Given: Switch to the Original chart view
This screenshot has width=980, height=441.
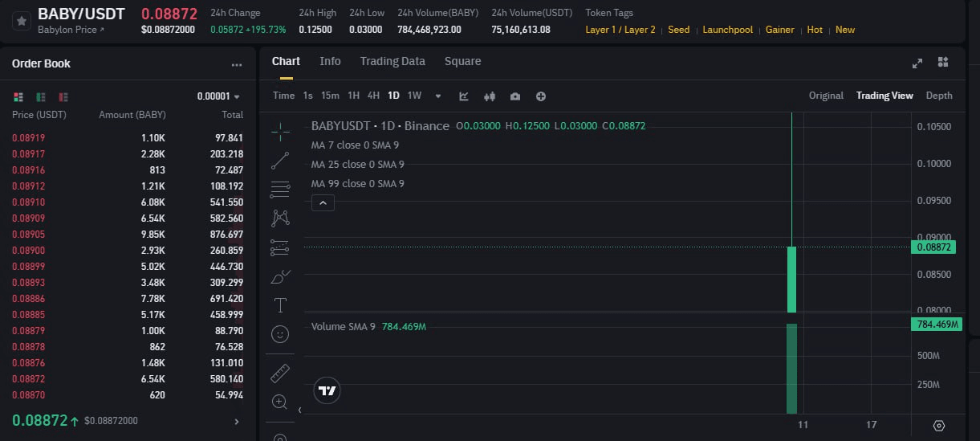Looking at the screenshot, I should [826, 96].
